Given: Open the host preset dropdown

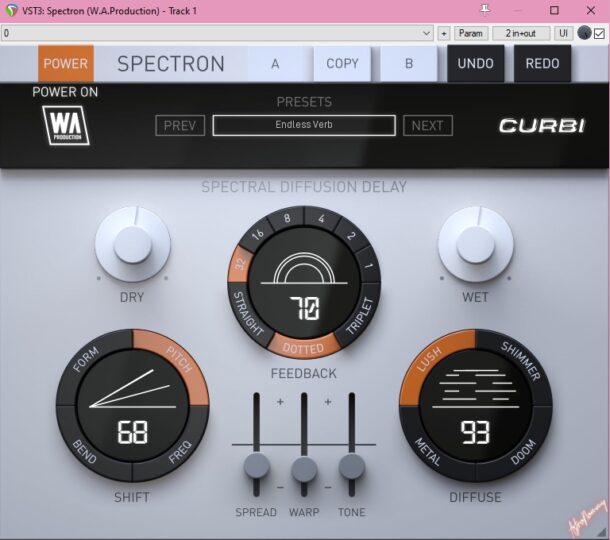Looking at the screenshot, I should tap(217, 33).
